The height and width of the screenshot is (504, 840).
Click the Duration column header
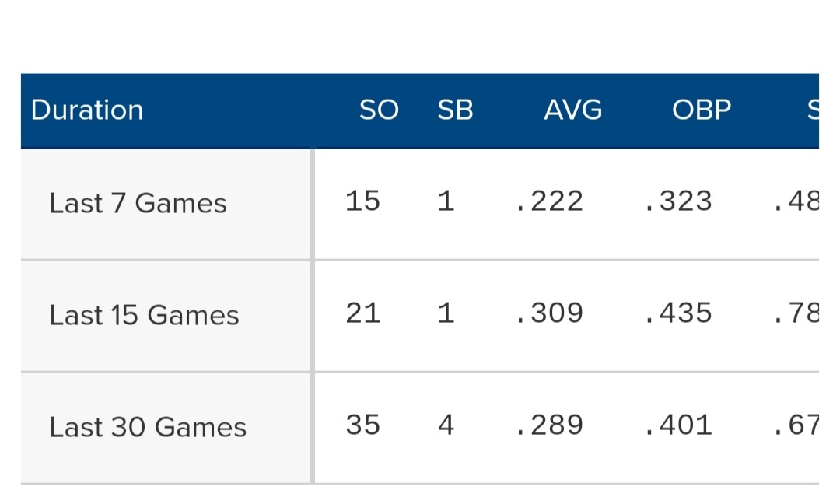tap(87, 110)
